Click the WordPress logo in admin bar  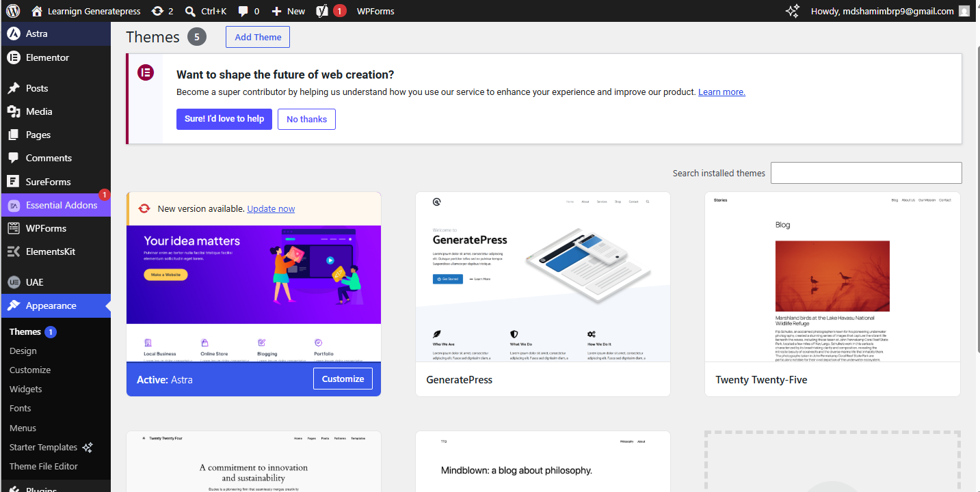(13, 11)
